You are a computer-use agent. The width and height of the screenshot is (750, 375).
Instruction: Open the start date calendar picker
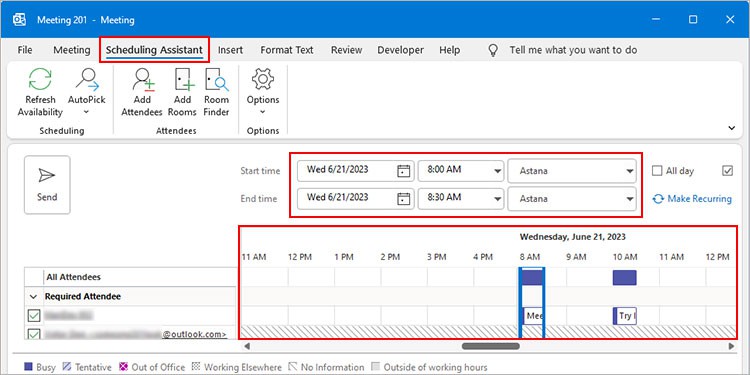(404, 171)
